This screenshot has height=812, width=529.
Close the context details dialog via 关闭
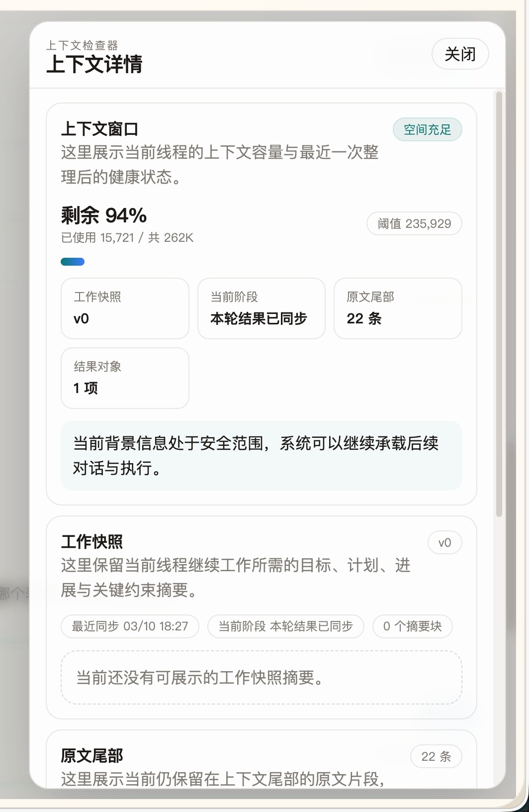(x=460, y=54)
